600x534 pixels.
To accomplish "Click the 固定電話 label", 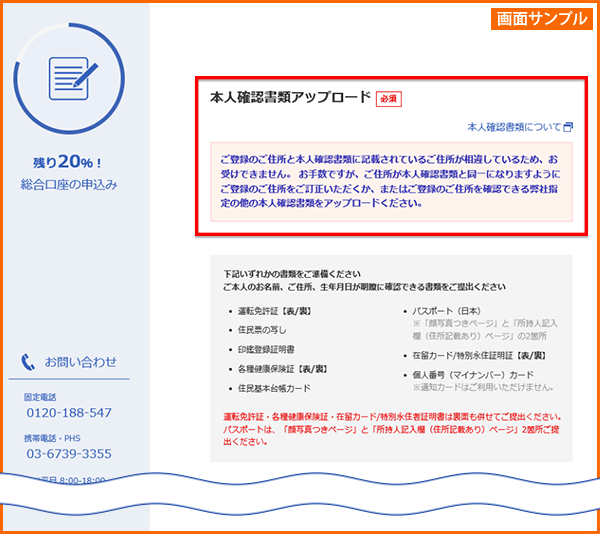I will coord(40,397).
